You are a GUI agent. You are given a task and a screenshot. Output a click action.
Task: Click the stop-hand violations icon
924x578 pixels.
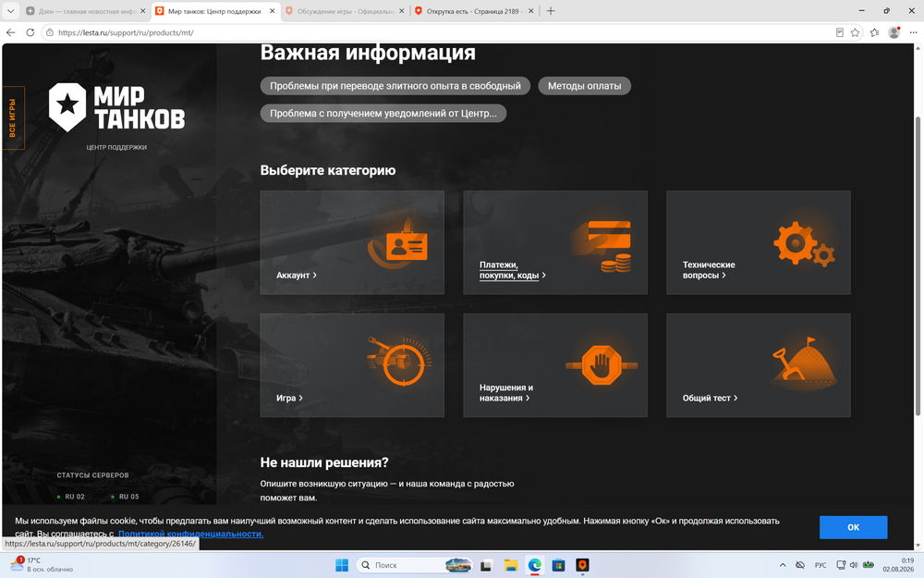[x=602, y=365]
